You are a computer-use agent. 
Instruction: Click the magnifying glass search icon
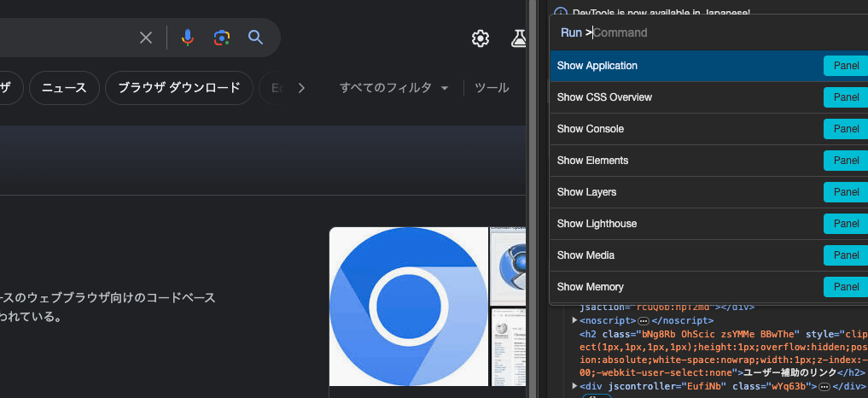[x=255, y=37]
